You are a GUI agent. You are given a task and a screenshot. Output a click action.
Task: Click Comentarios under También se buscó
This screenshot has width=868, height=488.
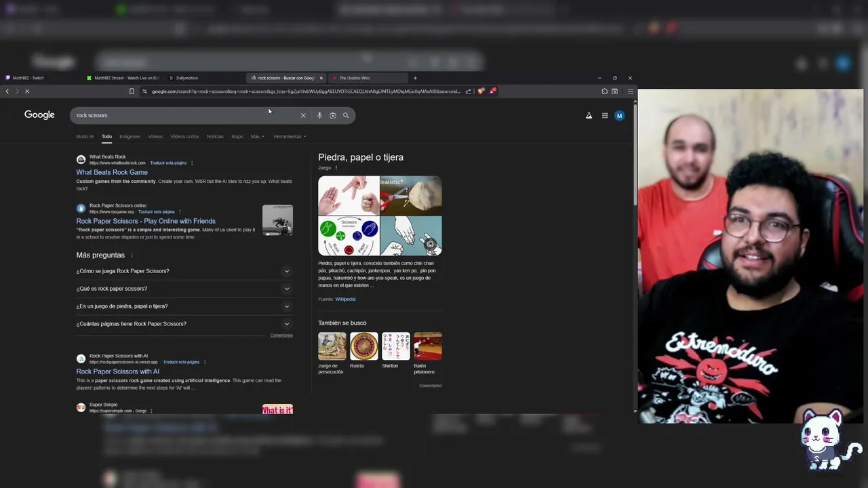click(x=430, y=386)
